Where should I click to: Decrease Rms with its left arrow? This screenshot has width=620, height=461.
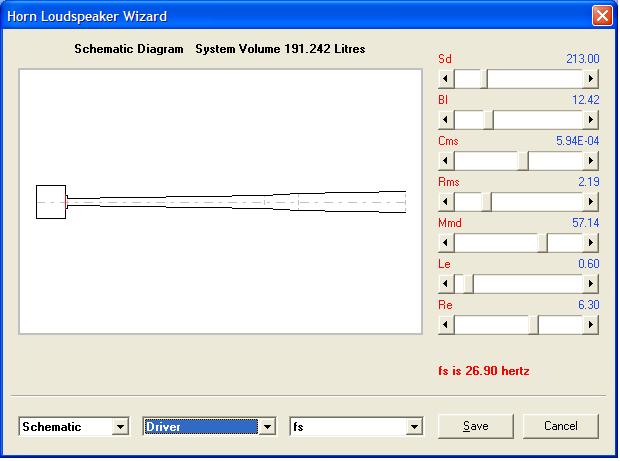tap(446, 202)
